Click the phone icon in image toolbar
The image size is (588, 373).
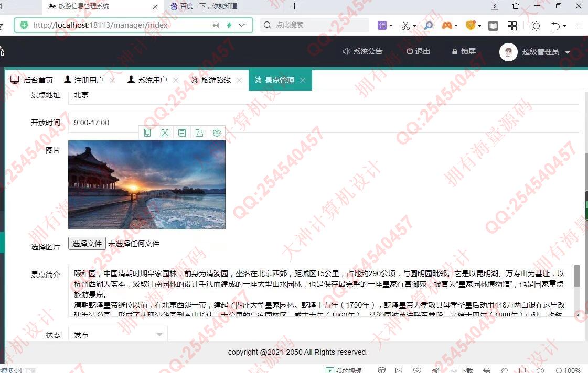point(147,133)
